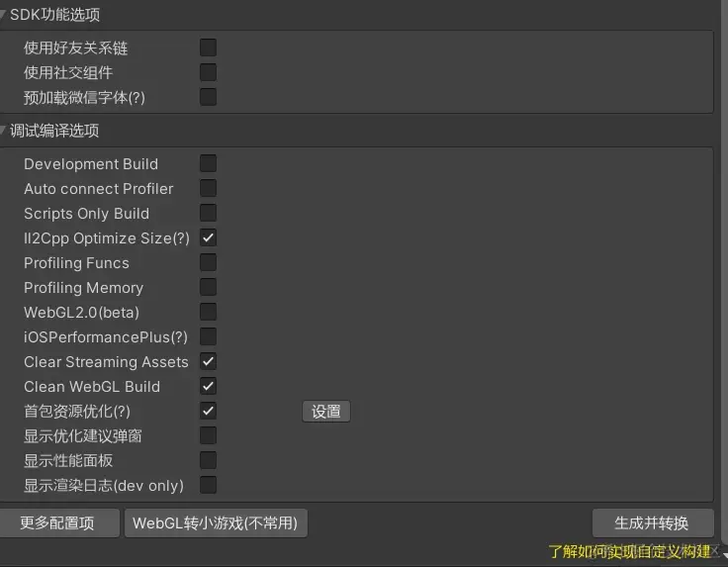Enable Development Build option
This screenshot has height=567, width=728.
[208, 163]
